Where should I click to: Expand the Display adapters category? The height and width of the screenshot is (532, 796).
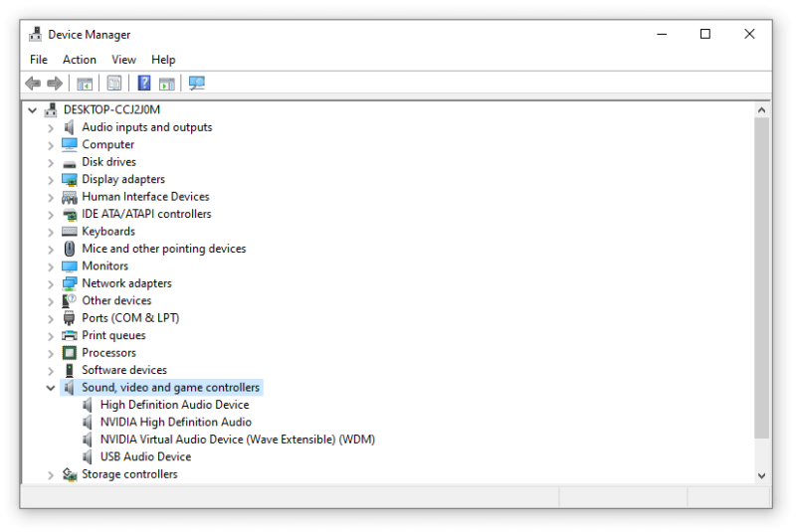click(x=51, y=180)
